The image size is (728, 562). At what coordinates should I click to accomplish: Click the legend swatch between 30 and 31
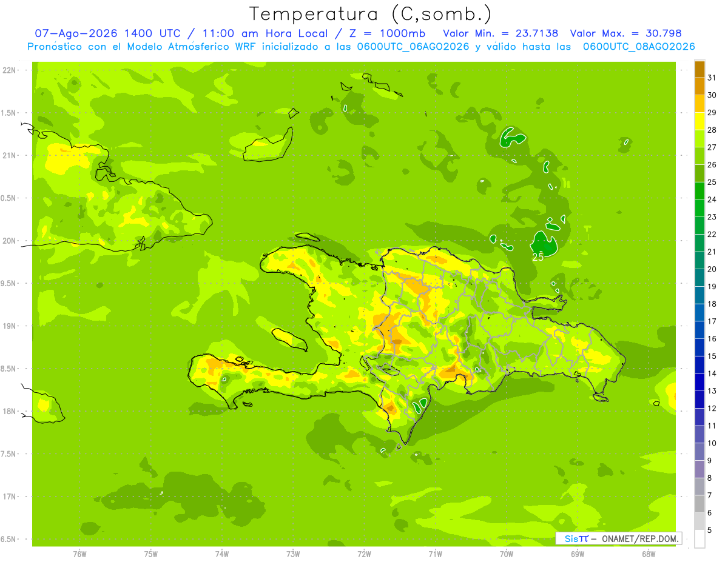[699, 87]
